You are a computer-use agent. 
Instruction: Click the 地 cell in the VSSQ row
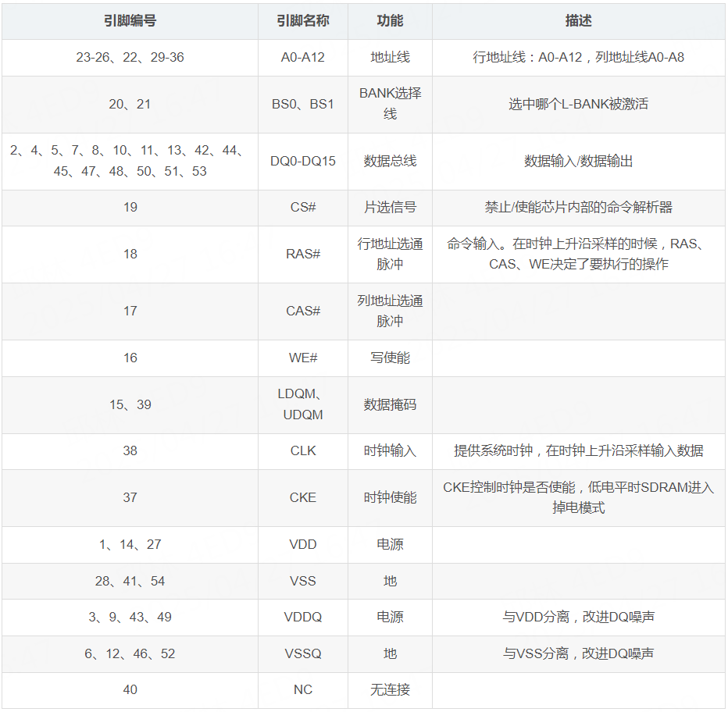[x=390, y=654]
